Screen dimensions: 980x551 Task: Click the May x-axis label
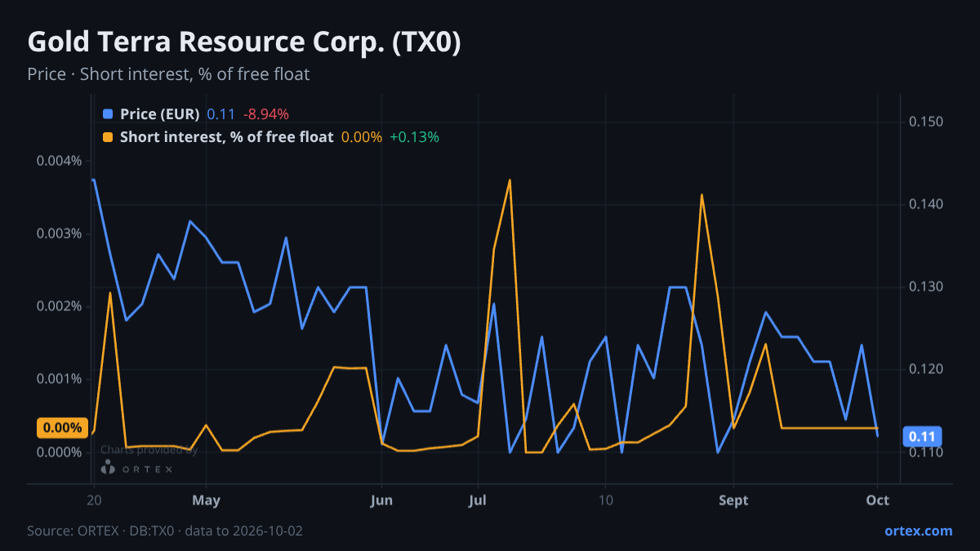(x=207, y=500)
